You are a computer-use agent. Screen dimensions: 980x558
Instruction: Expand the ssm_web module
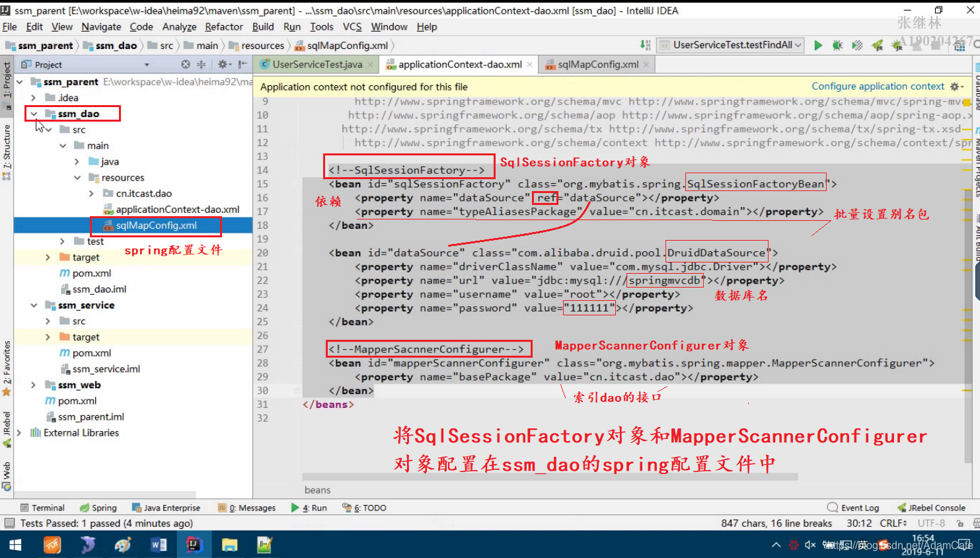point(33,385)
